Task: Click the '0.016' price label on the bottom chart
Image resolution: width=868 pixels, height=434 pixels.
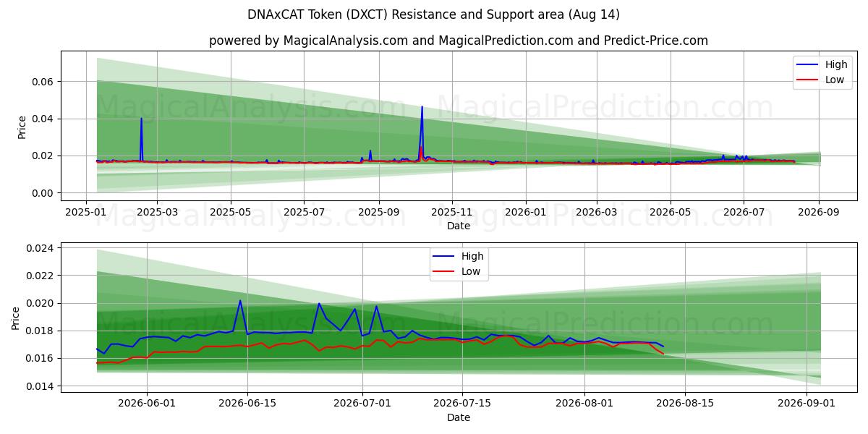Action: (42, 359)
